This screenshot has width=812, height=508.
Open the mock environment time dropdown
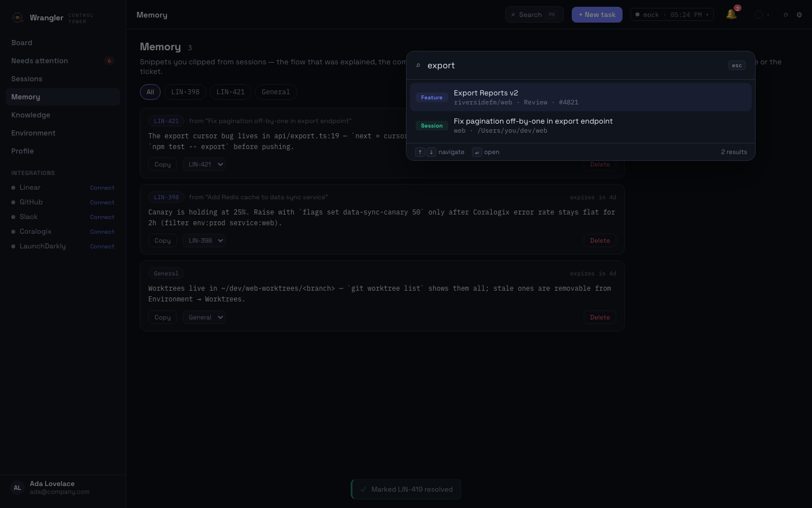[672, 15]
